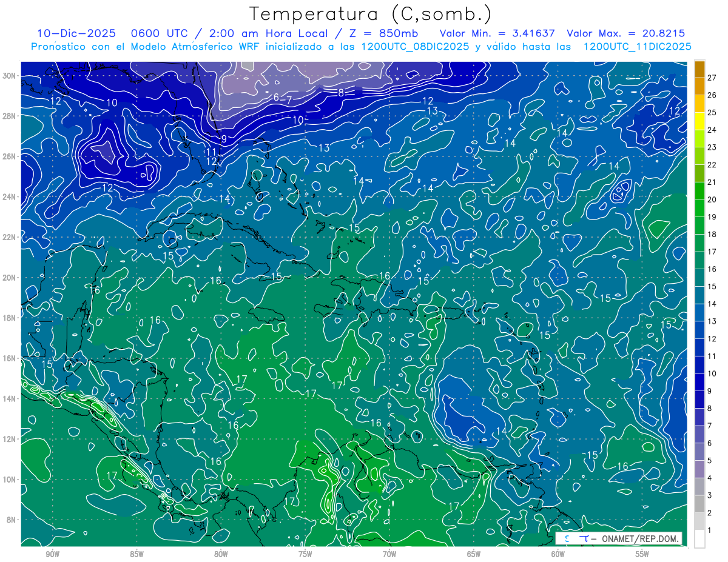Click the 'Valor Min. = 3.41637' value

click(x=498, y=33)
